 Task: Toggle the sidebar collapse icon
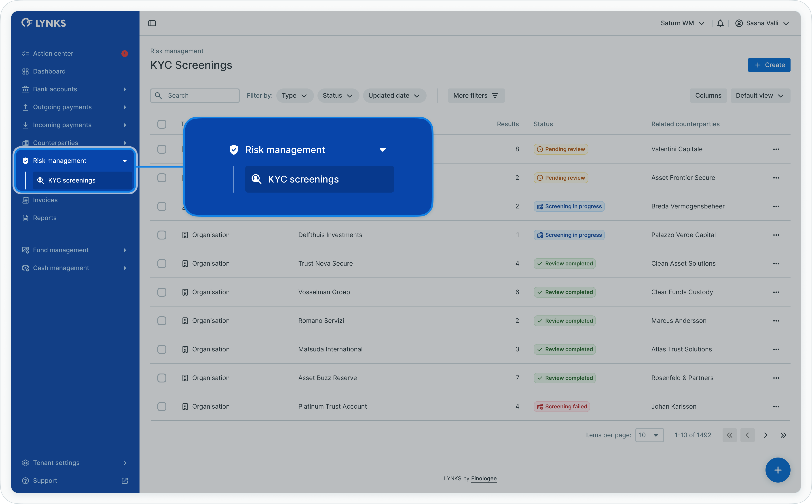152,23
